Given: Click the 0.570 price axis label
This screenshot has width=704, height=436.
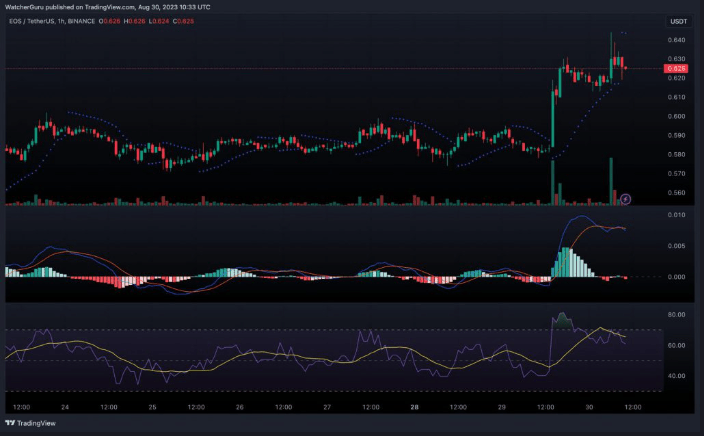Looking at the screenshot, I should coord(676,173).
